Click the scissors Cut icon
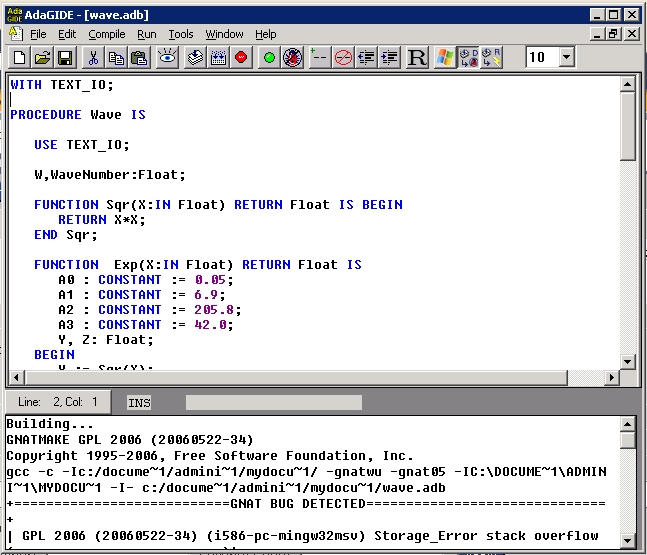Image resolution: width=647 pixels, height=555 pixels. (94, 58)
